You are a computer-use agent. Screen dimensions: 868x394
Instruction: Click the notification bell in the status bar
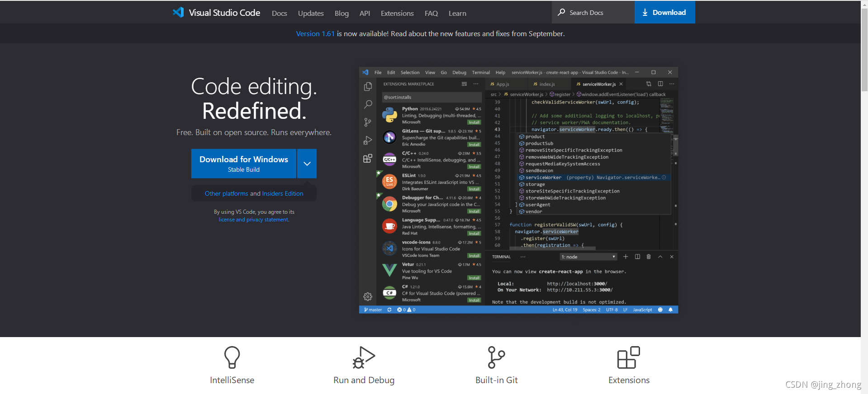point(670,310)
